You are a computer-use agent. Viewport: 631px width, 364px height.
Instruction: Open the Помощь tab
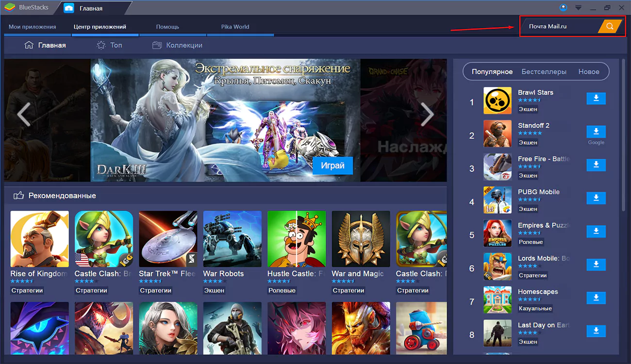coord(167,27)
